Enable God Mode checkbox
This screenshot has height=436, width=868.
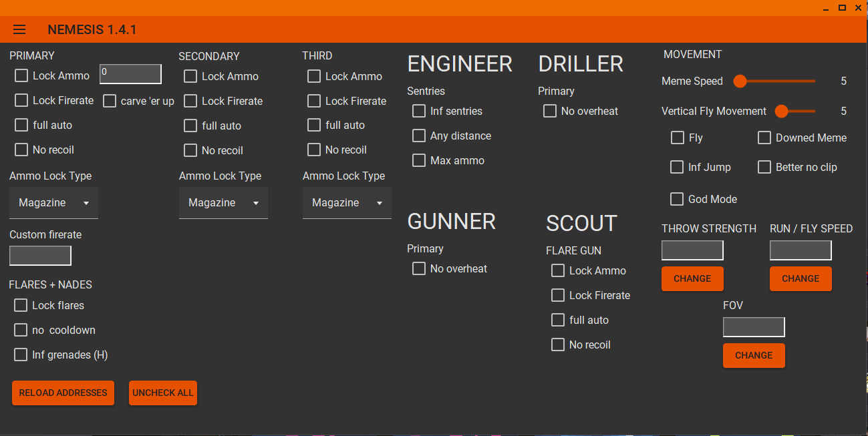coord(677,199)
